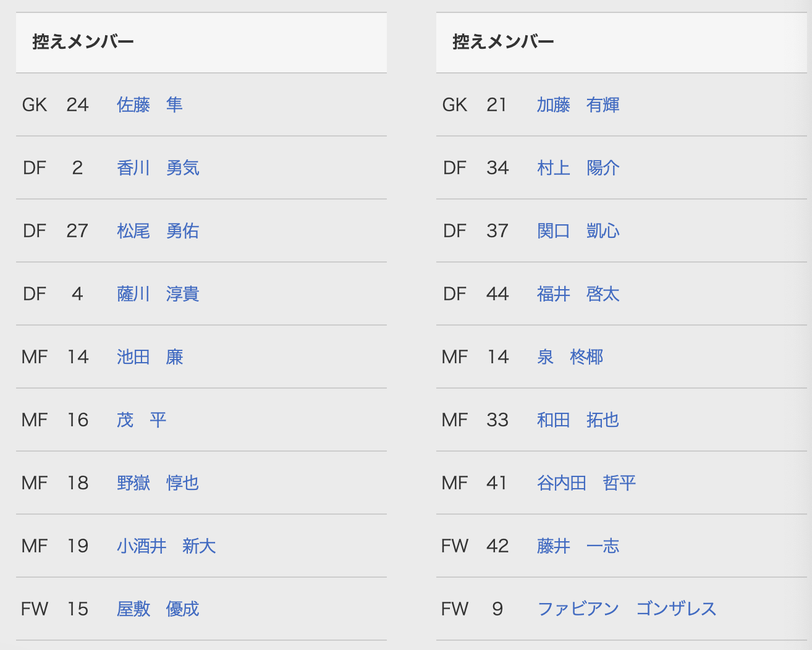Open profile of 福井 啓太
The height and width of the screenshot is (650, 812).
(x=578, y=294)
